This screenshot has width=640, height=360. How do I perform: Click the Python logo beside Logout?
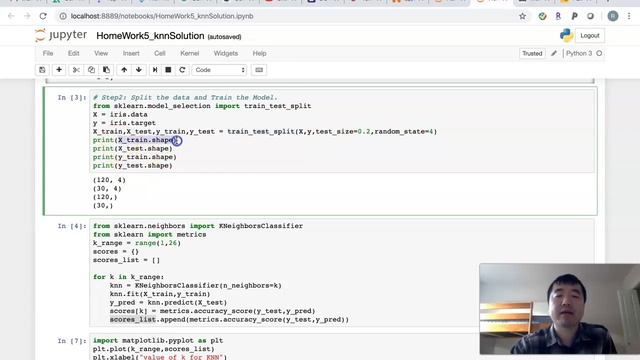point(567,36)
